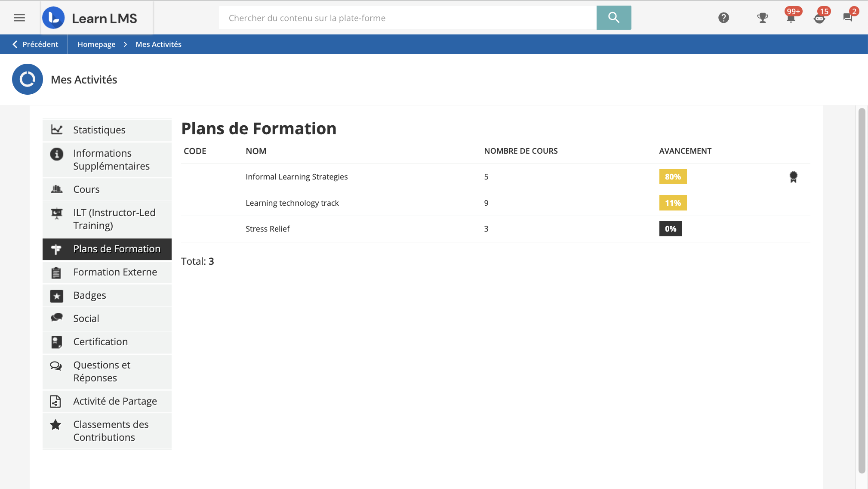
Task: Open the Statistiques section
Action: tap(107, 130)
